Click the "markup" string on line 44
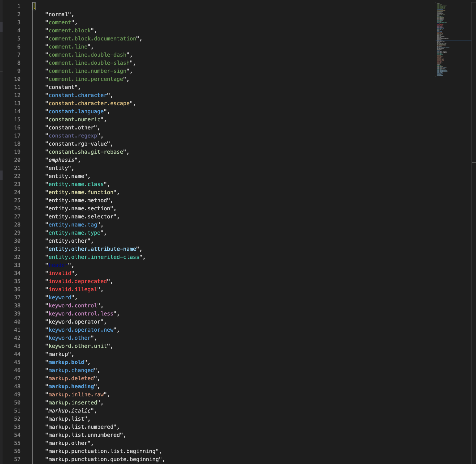476x464 pixels. 58,354
